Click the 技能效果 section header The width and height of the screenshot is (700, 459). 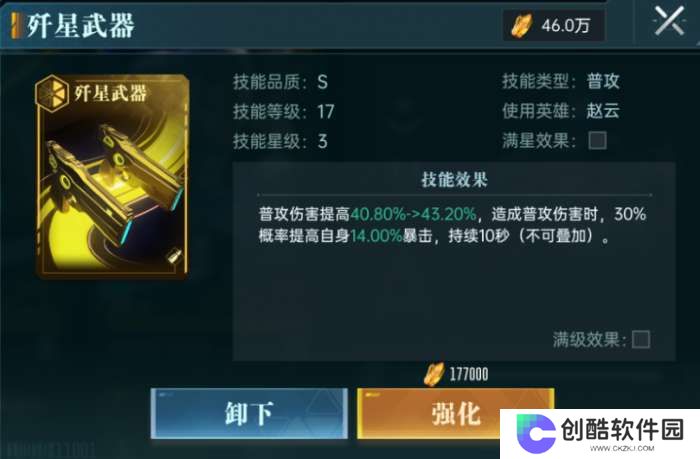coord(454,179)
